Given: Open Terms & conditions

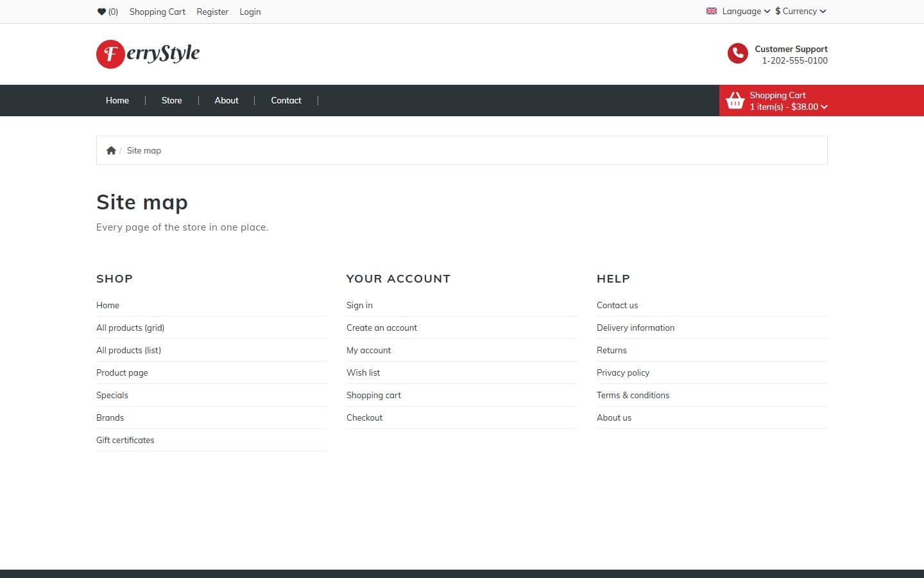Looking at the screenshot, I should 633,395.
